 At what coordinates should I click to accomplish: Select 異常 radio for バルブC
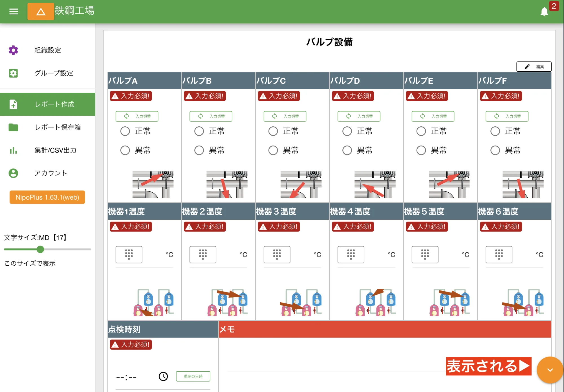pyautogui.click(x=273, y=150)
